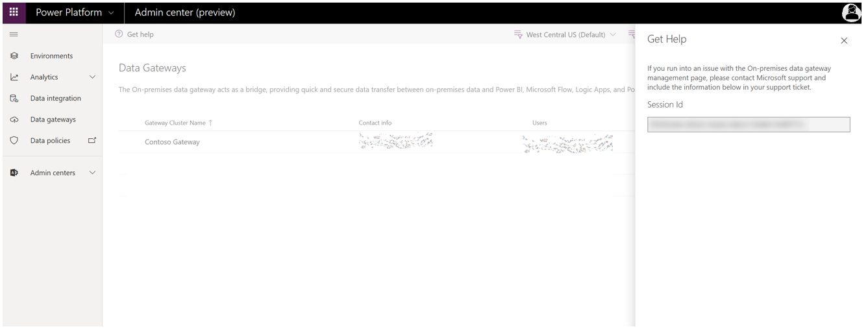Expand the Admin centers chevron

(92, 173)
